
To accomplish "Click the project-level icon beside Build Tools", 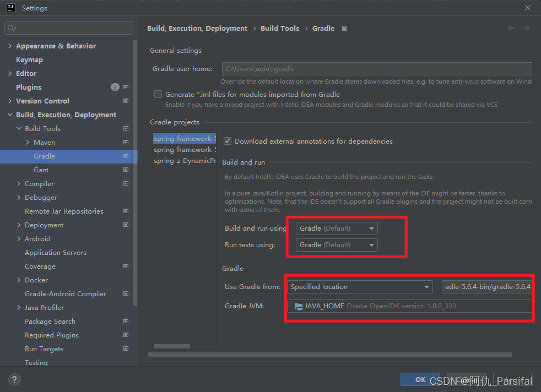I will click(126, 129).
